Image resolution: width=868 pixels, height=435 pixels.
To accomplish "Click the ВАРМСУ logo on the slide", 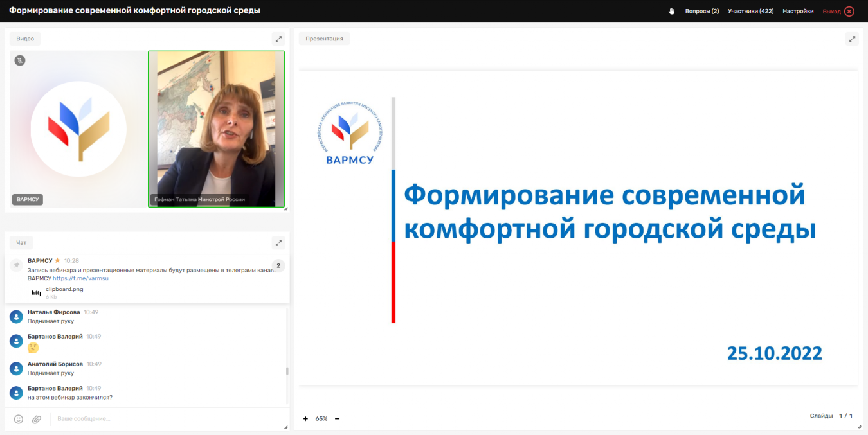I will coord(350,133).
